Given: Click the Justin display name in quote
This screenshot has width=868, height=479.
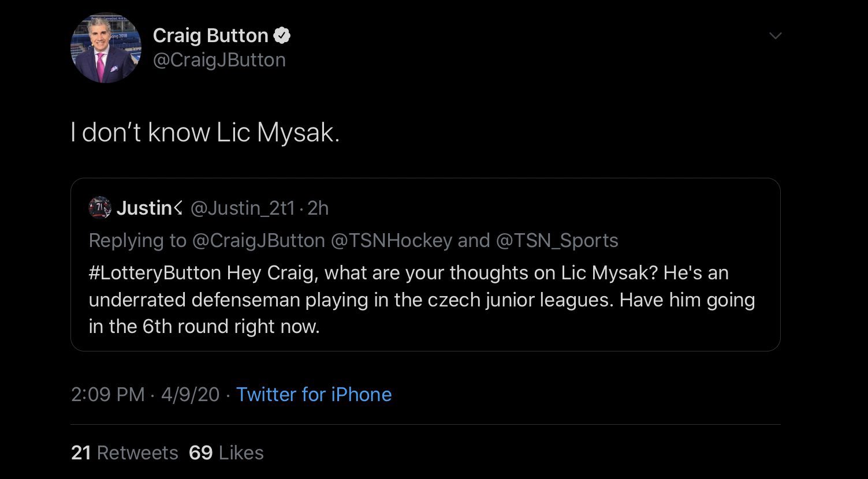Looking at the screenshot, I should coord(144,208).
